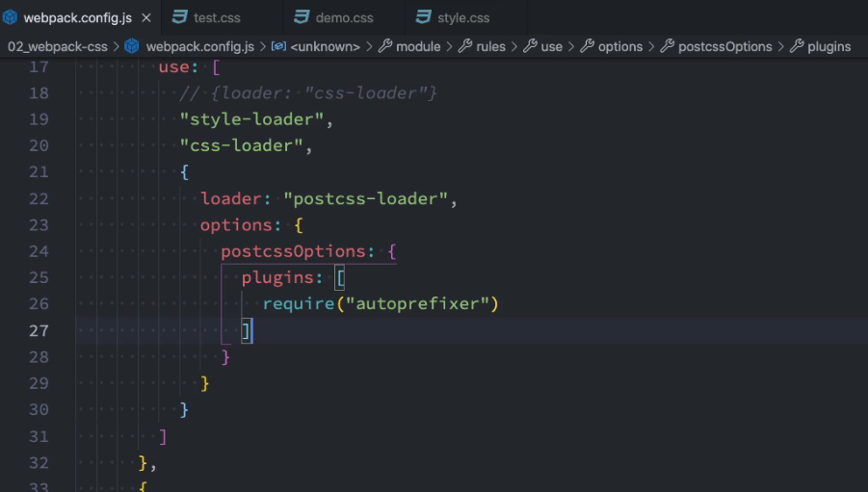This screenshot has height=492, width=868.
Task: Click the commented css-loader line
Action: tap(308, 93)
